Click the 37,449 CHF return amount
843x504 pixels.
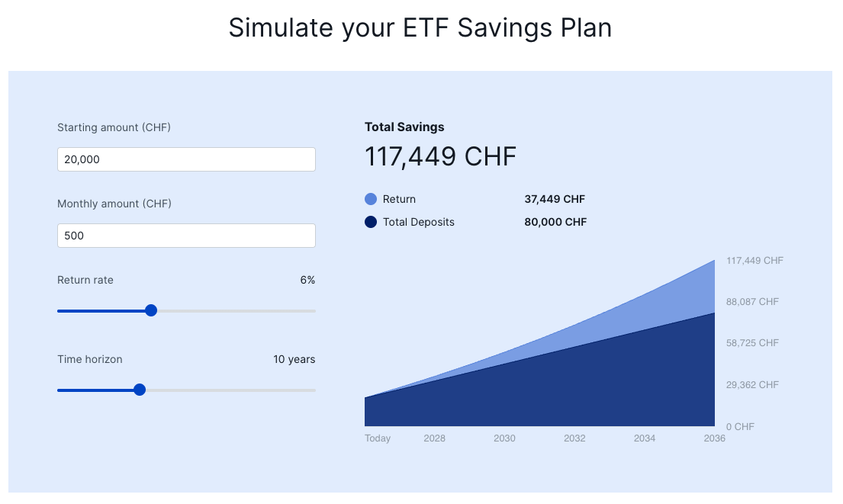coord(555,199)
